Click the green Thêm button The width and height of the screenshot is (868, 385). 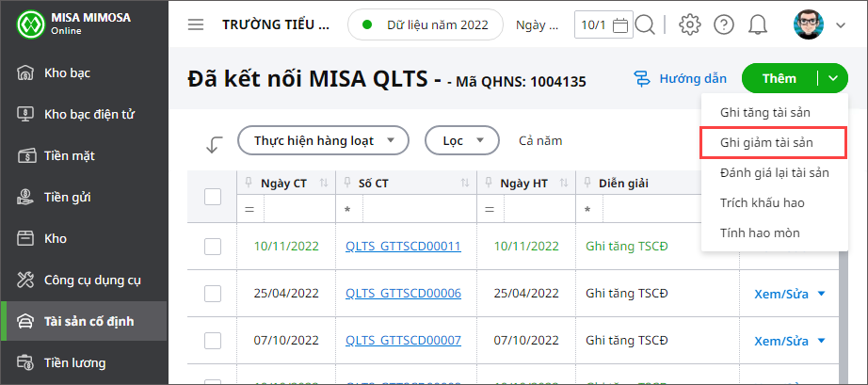[780, 78]
